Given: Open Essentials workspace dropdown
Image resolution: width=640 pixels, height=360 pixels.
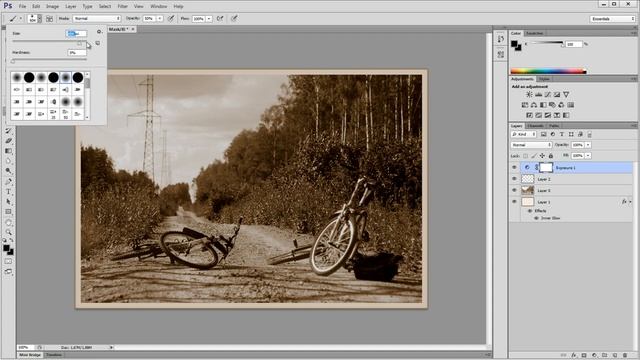Looking at the screenshot, I should pyautogui.click(x=613, y=19).
